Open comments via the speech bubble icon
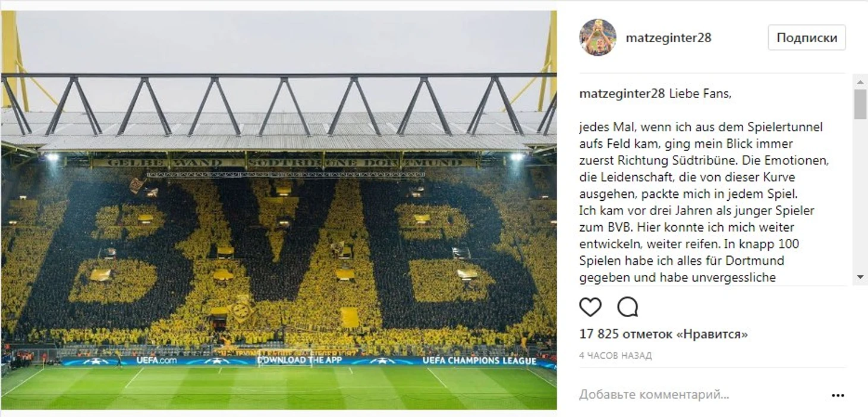Screen dimensions: 868x417 (x=627, y=307)
